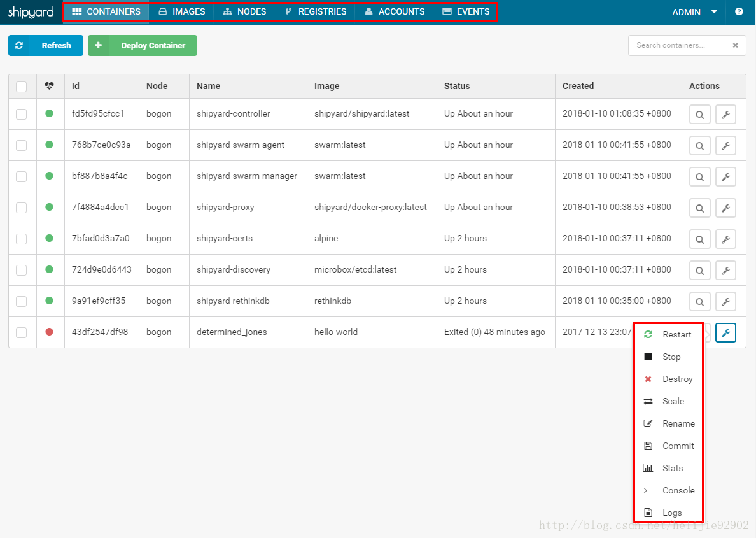This screenshot has width=756, height=538.
Task: Go to the NODES tab
Action: 244,11
